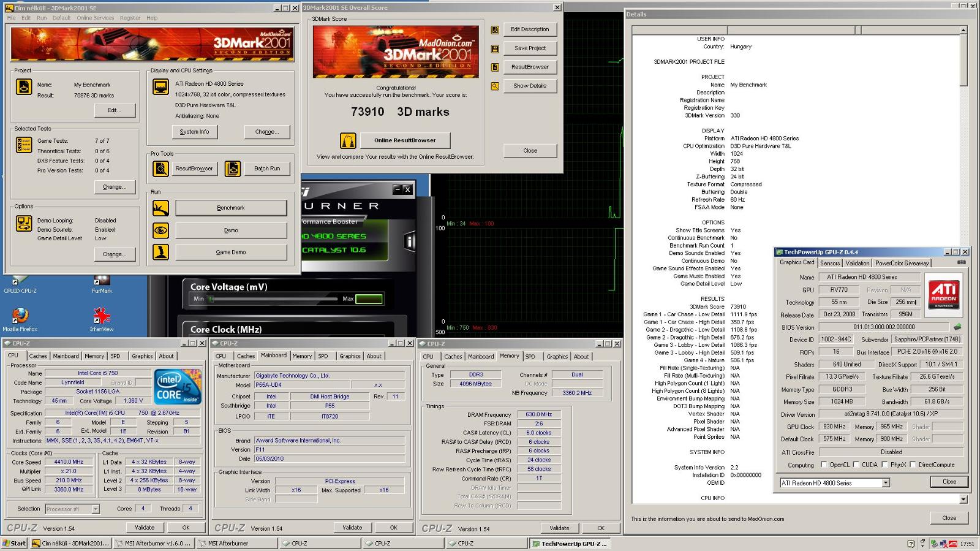980x551 pixels.
Task: Open the GPU selection dropdown in GPU-Z
Action: click(886, 483)
